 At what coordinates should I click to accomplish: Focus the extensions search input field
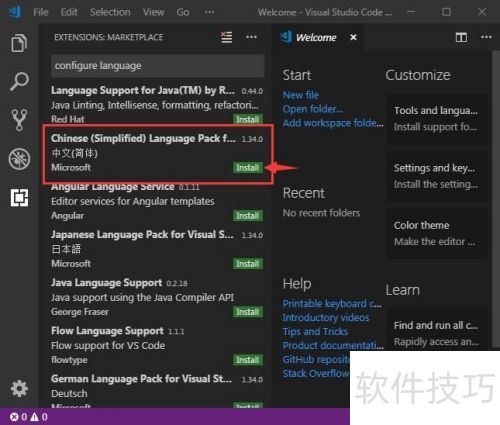click(158, 66)
